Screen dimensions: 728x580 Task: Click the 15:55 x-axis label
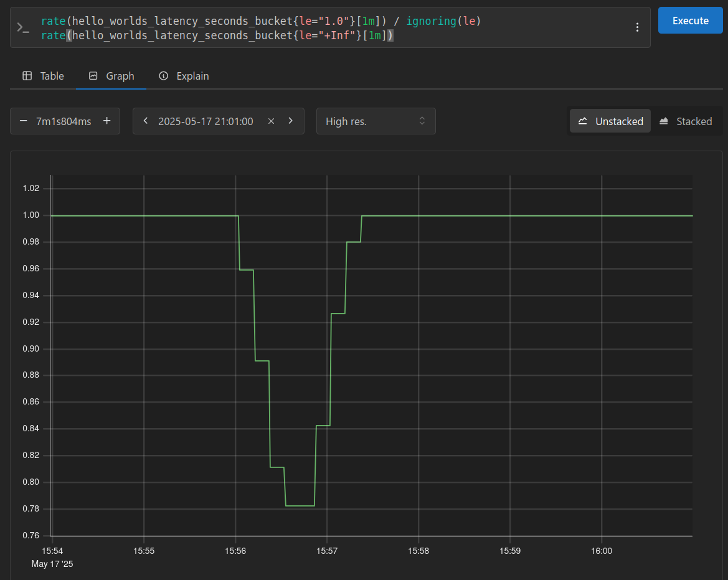pos(143,551)
